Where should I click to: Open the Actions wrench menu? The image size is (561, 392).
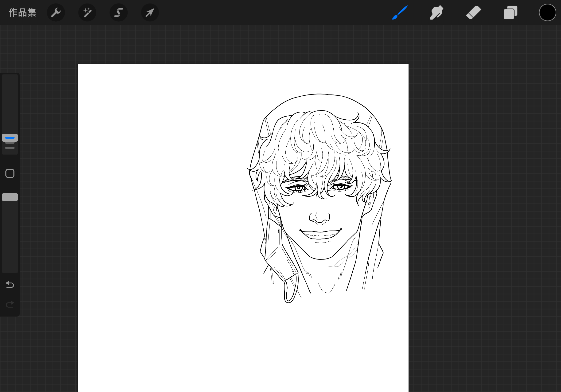56,12
